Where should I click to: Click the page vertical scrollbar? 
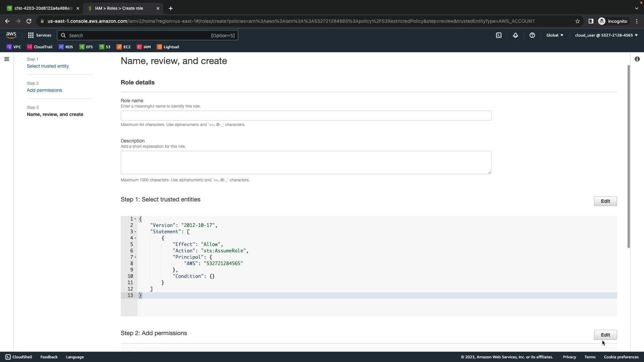[629, 157]
